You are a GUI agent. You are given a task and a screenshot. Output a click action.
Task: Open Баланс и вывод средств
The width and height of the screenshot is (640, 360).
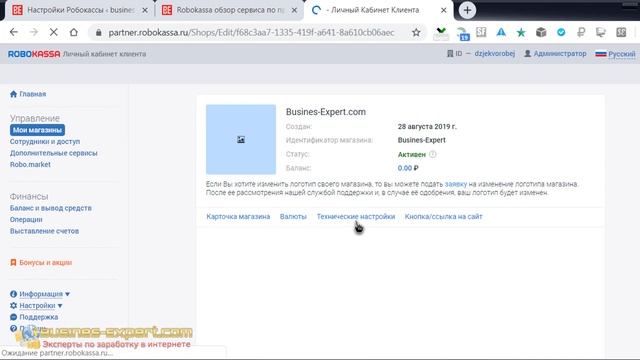51,208
